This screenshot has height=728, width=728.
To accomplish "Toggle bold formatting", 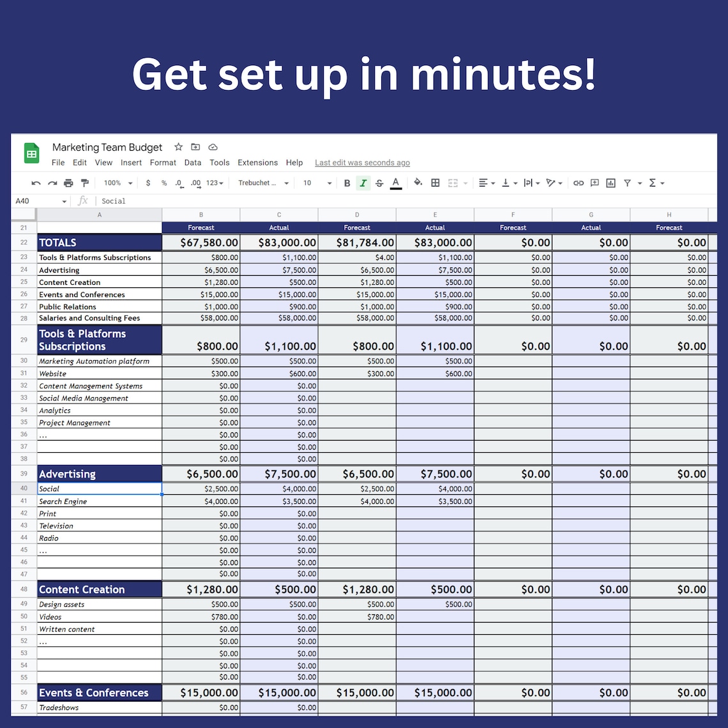I will [x=347, y=183].
